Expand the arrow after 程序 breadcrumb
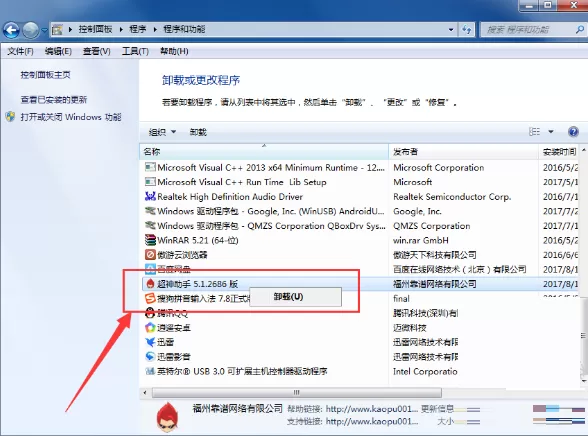Image resolution: width=588 pixels, height=436 pixels. point(155,30)
